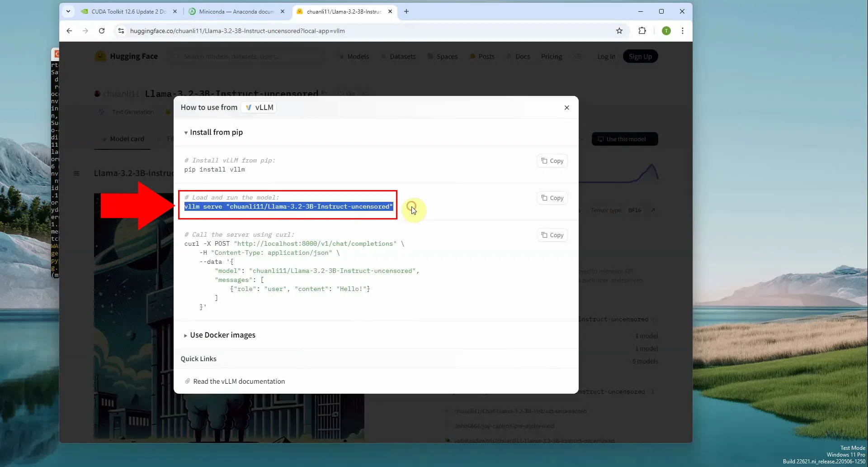
Task: Open the browser extensions menu
Action: [642, 31]
